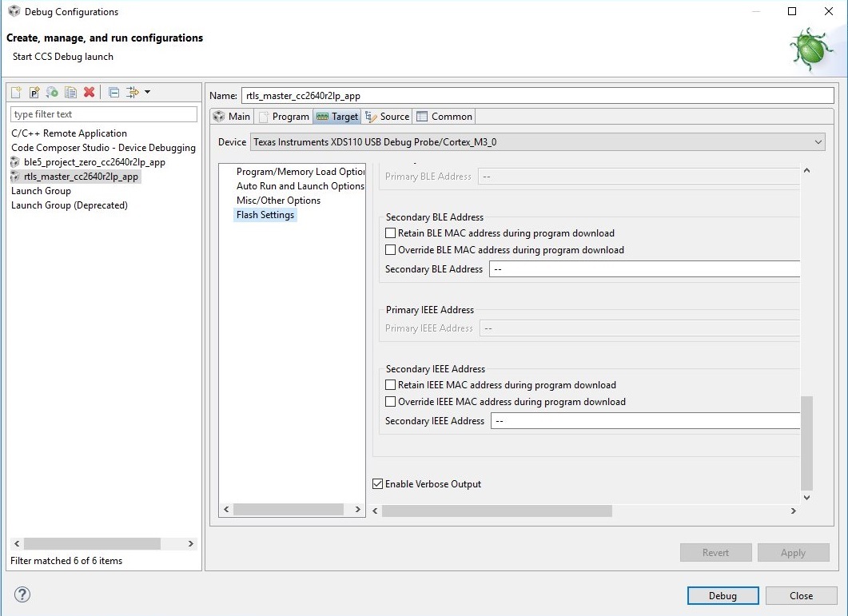Uncheck Enable Verbose Output
This screenshot has height=616, width=848.
click(x=377, y=484)
